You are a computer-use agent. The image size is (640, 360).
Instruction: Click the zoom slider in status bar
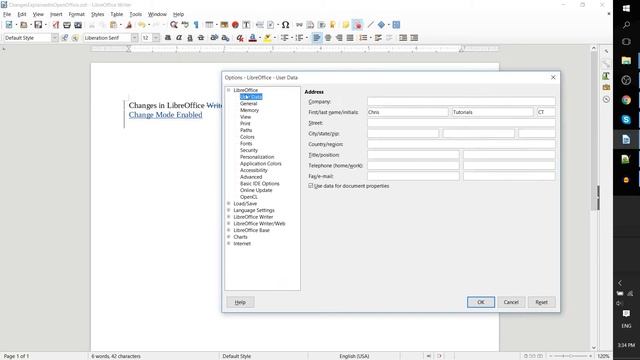tap(570, 356)
